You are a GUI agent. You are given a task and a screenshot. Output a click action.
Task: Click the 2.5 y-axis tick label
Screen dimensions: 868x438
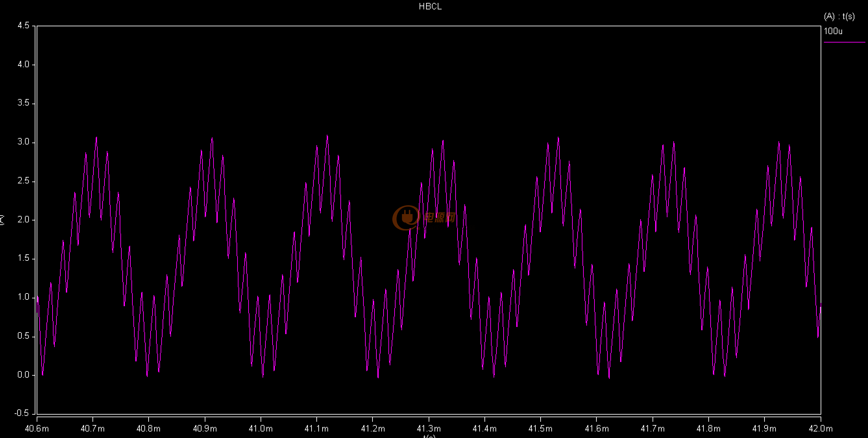click(24, 181)
